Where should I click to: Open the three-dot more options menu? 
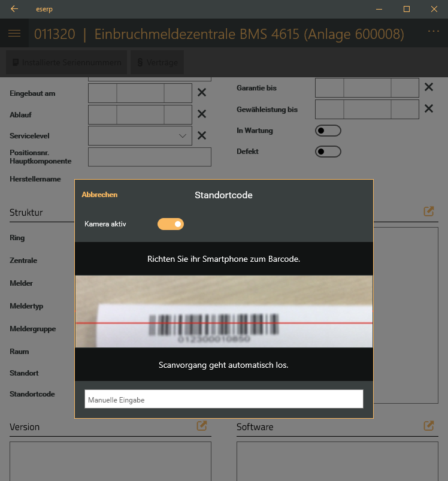[x=433, y=32]
